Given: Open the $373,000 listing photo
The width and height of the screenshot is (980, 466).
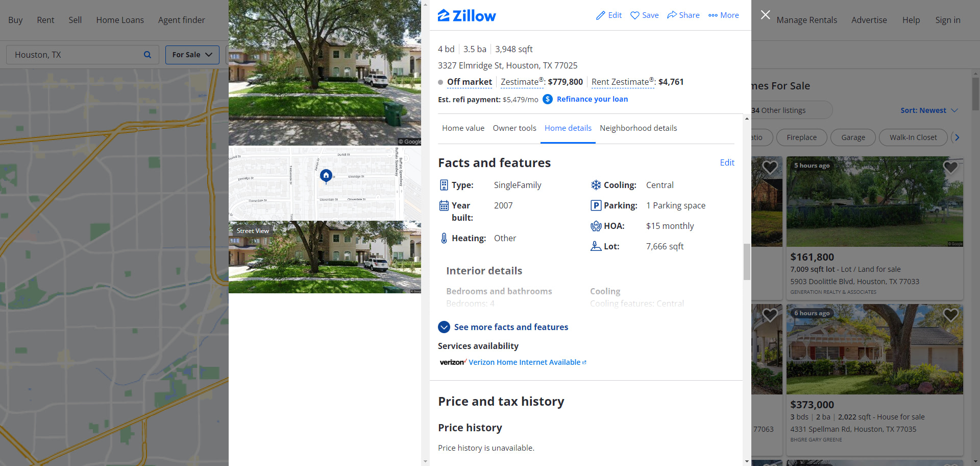Looking at the screenshot, I should [874, 349].
